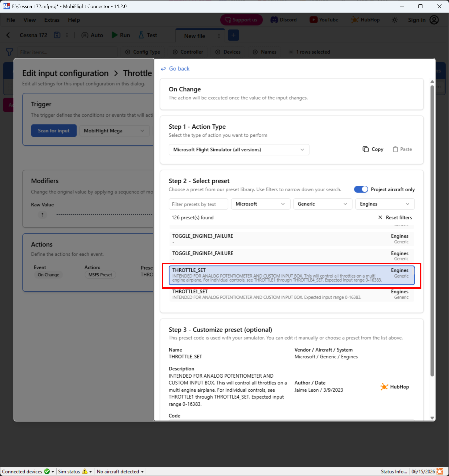This screenshot has width=449, height=476.
Task: Open the Controller filter
Action: [188, 52]
